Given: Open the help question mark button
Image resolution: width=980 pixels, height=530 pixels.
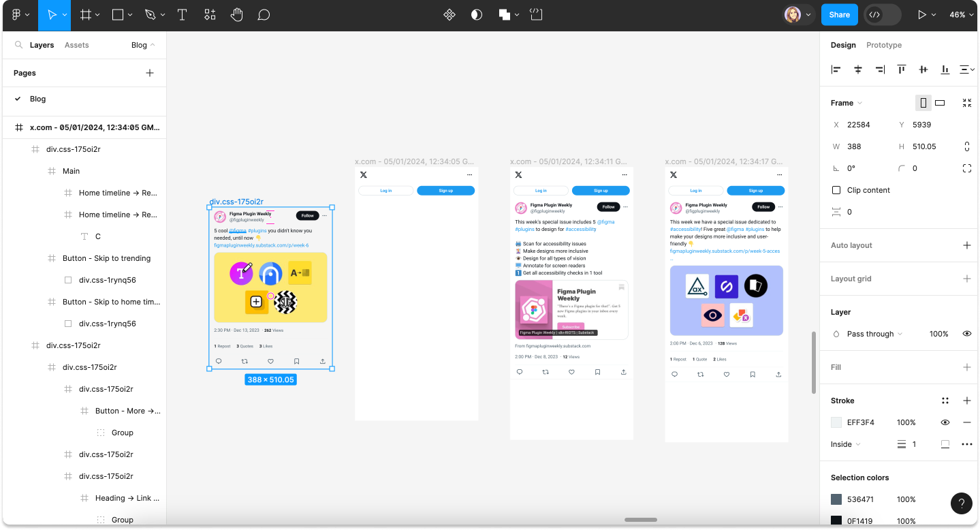Looking at the screenshot, I should click(x=962, y=503).
